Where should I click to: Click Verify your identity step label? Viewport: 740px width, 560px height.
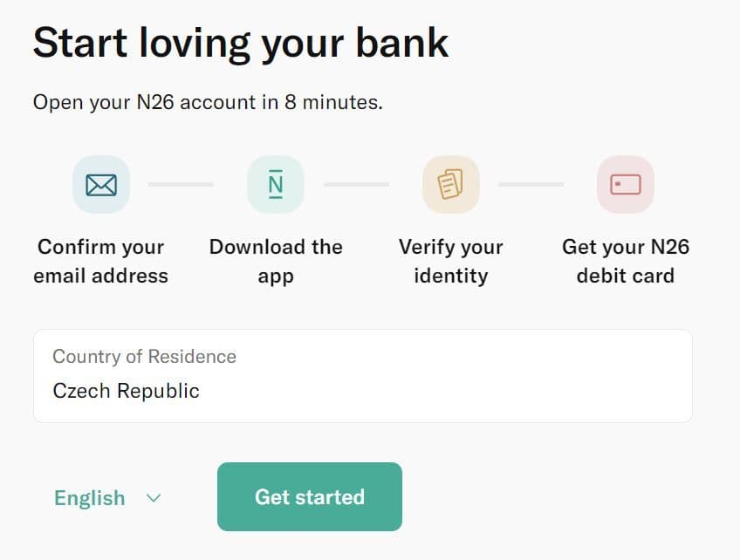pos(450,262)
